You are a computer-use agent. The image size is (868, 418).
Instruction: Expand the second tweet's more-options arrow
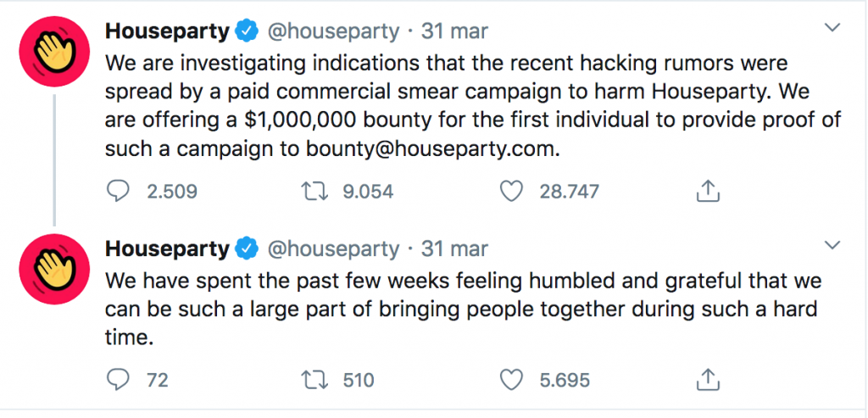[x=832, y=246]
